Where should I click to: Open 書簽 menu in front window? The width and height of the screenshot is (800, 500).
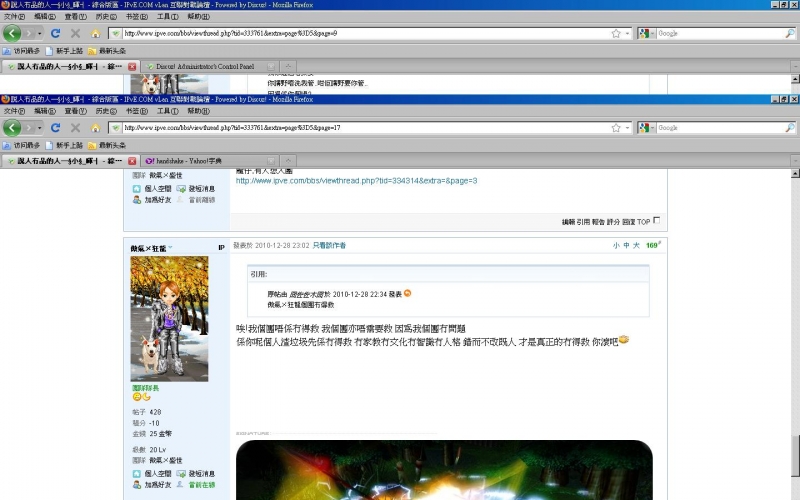(x=136, y=111)
